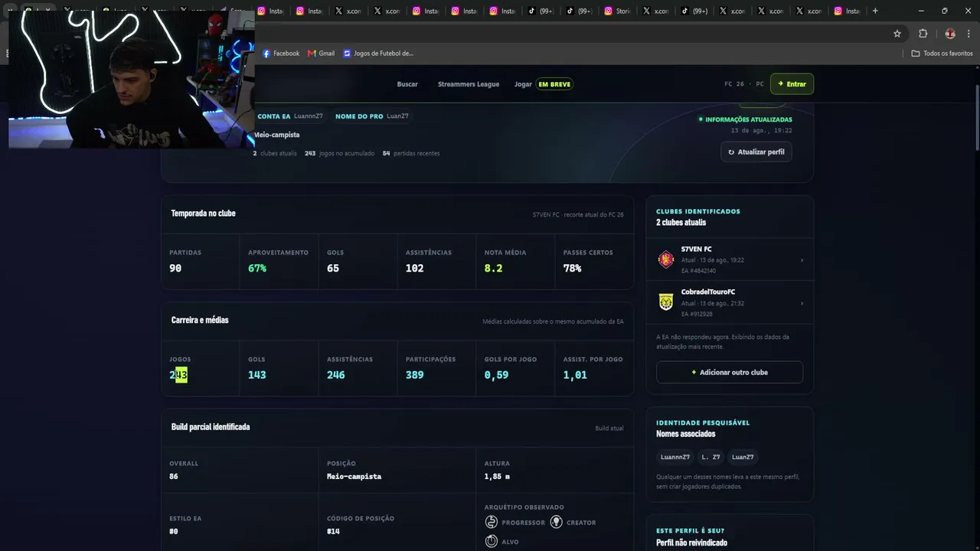Click the Altura value 1,85 m
The width and height of the screenshot is (980, 551).
[x=497, y=476]
